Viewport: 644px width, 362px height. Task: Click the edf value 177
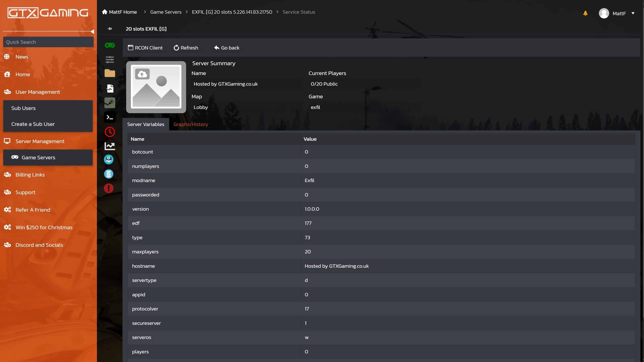pyautogui.click(x=308, y=223)
